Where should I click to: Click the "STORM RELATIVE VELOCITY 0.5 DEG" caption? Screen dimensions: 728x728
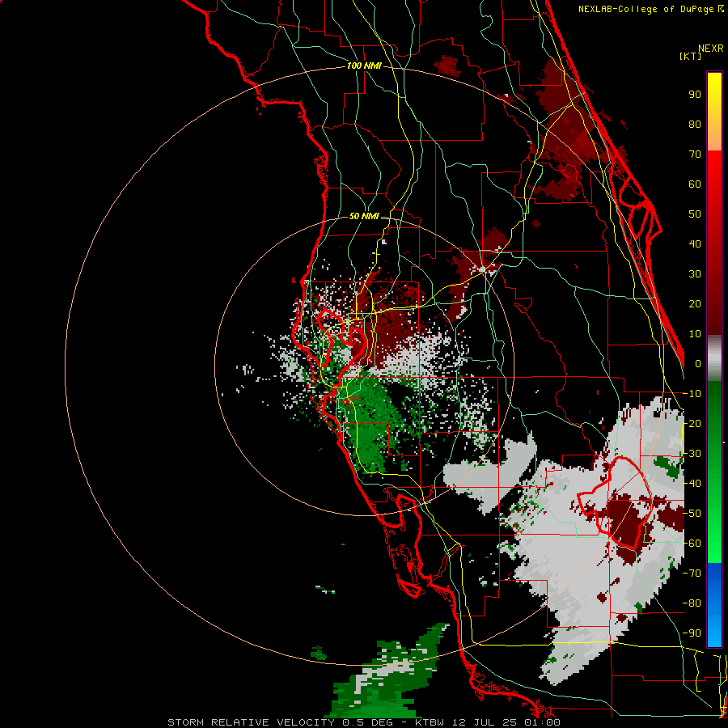click(x=280, y=722)
